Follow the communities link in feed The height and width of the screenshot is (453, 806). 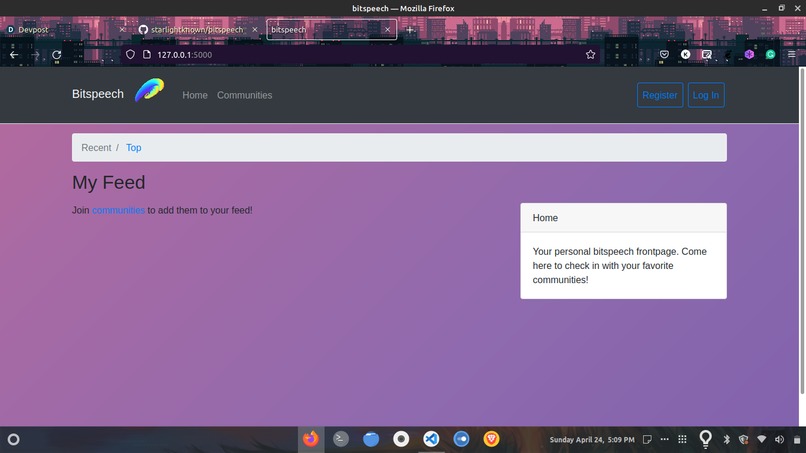click(118, 210)
